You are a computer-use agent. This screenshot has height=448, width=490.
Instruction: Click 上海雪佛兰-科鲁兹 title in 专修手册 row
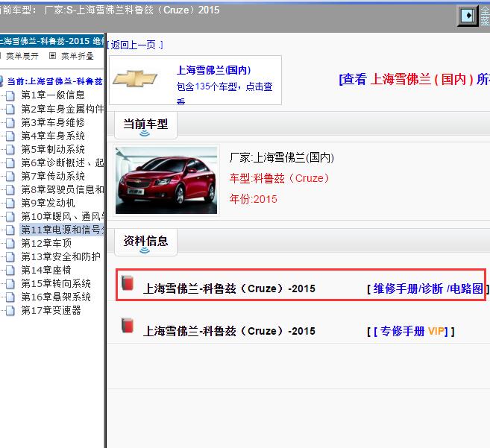229,331
